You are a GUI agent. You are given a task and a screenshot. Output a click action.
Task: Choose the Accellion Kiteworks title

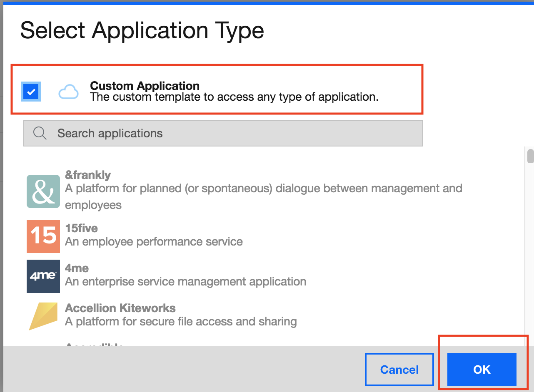click(x=120, y=308)
